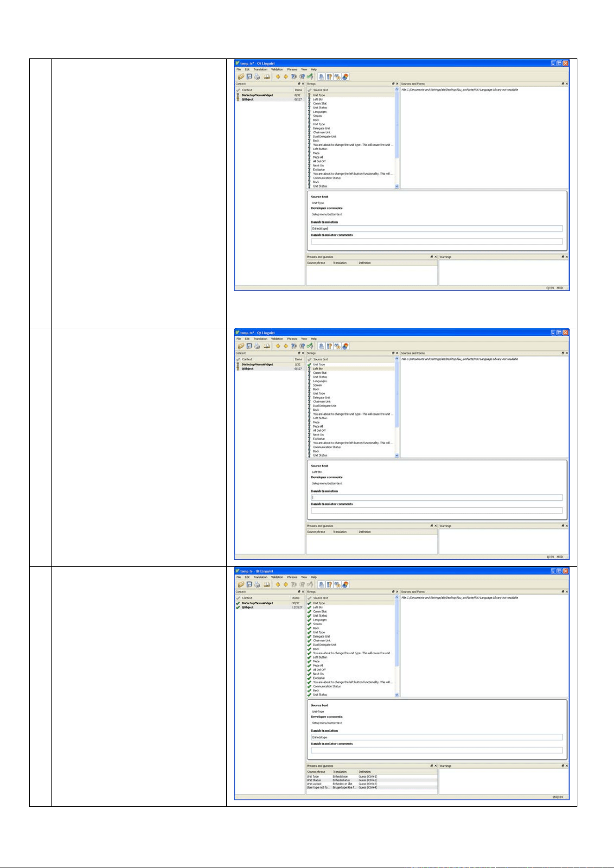Viewport: 614px width, 868px height.
Task: Toggle phrase matches check in first Linguist window
Action: 338,77
